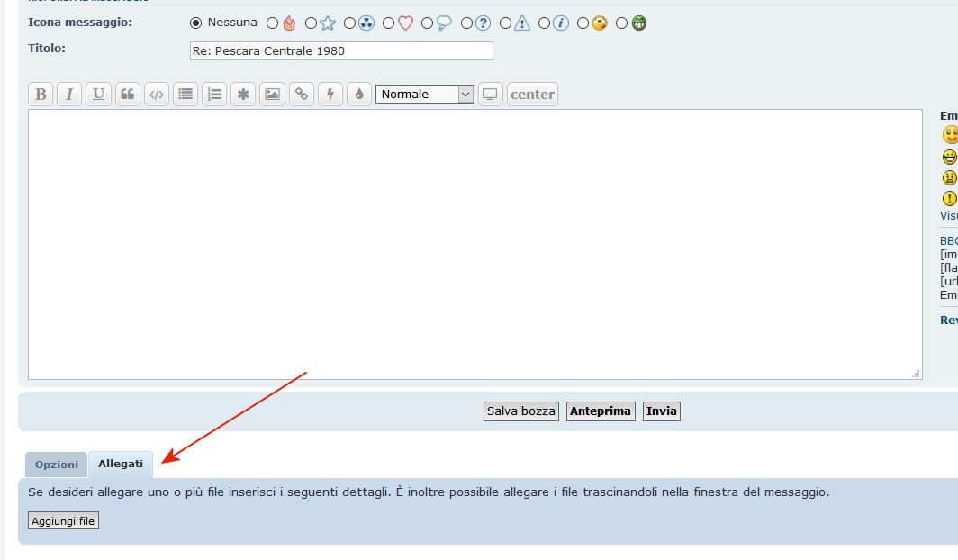The width and height of the screenshot is (958, 560).
Task: Open the 'Normale' font size dropdown
Action: pyautogui.click(x=424, y=95)
